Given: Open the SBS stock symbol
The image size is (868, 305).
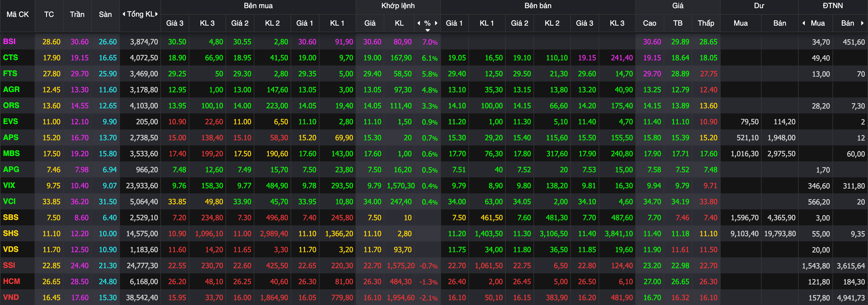Looking at the screenshot, I should [11, 217].
